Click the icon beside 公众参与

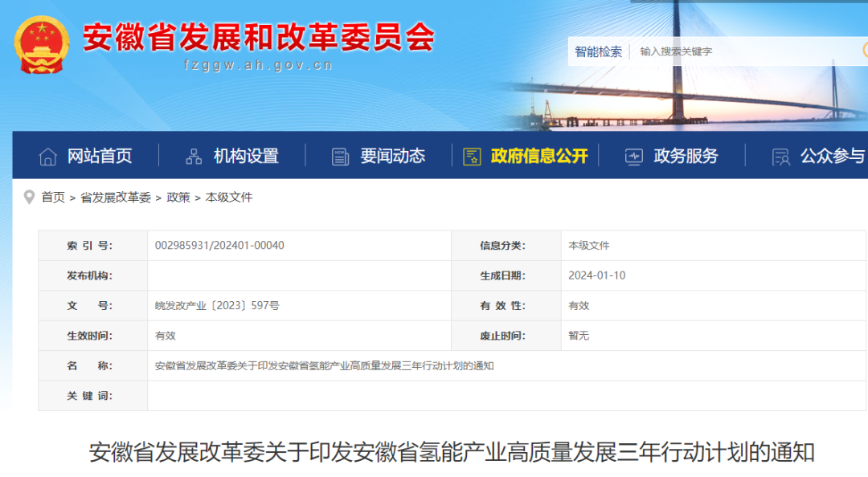click(780, 157)
